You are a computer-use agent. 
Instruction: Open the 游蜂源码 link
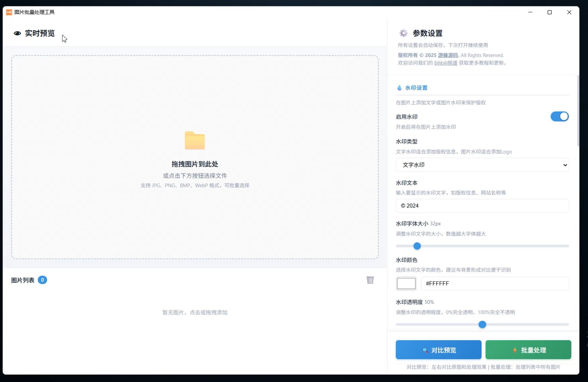point(448,55)
